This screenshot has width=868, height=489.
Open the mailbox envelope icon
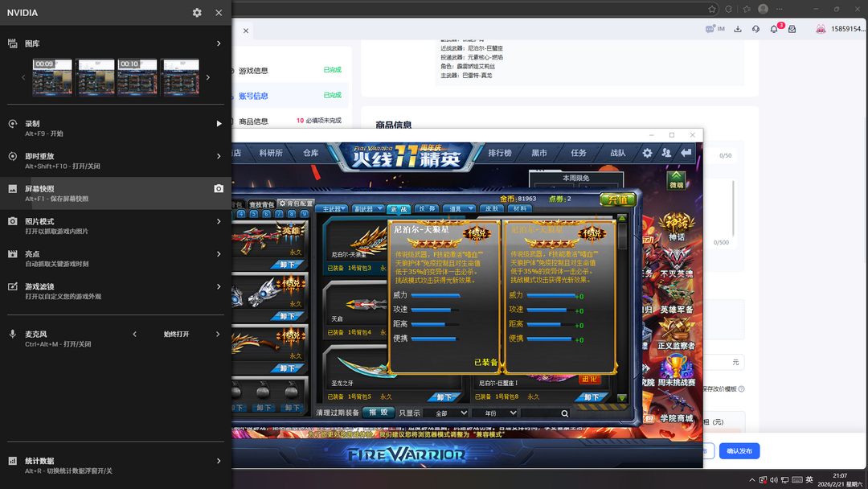pyautogui.click(x=792, y=29)
